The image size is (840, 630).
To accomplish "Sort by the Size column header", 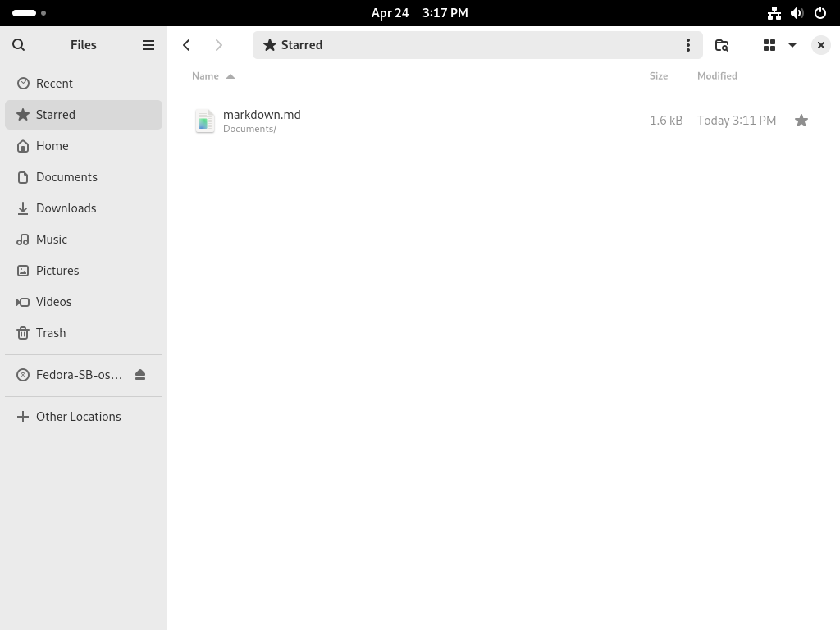I will [659, 76].
